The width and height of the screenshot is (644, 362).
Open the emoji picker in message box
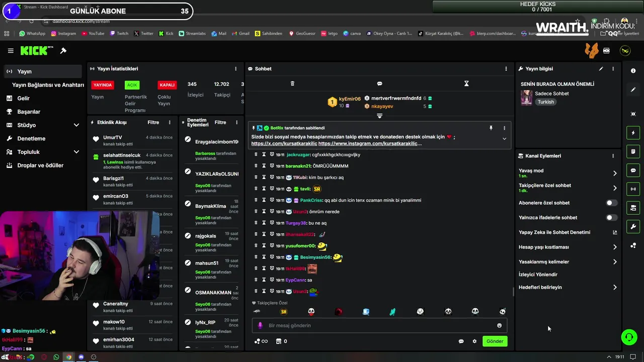click(499, 326)
